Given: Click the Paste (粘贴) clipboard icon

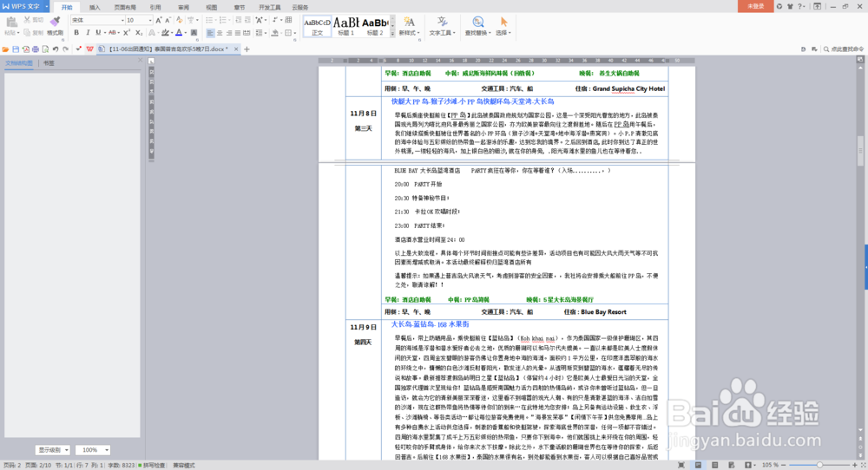Looking at the screenshot, I should click(x=11, y=23).
